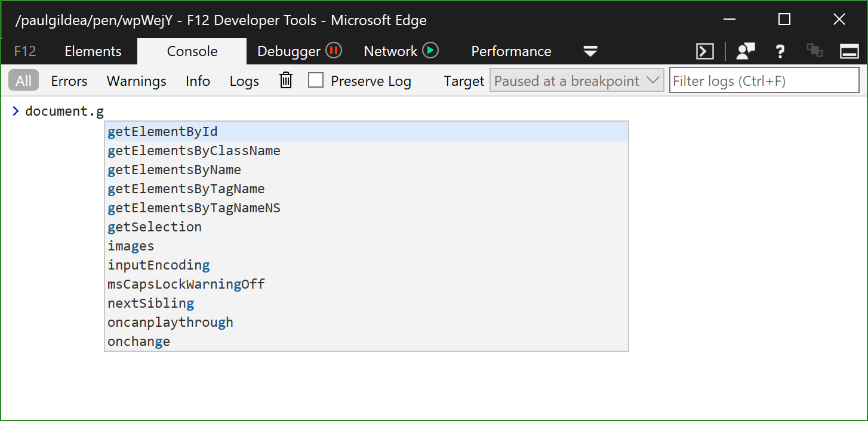Open the Target dropdown showing Paused at a breakpoint
This screenshot has width=868, height=421.
(x=577, y=80)
